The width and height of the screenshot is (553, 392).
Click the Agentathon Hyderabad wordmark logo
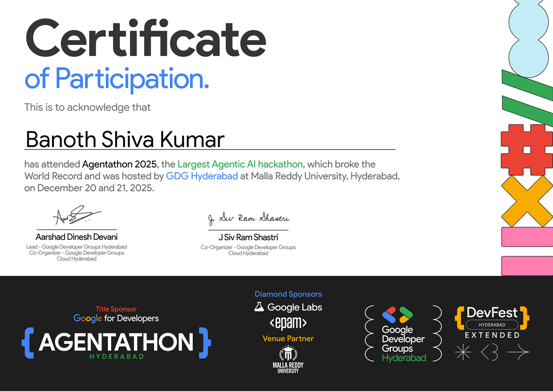click(116, 344)
